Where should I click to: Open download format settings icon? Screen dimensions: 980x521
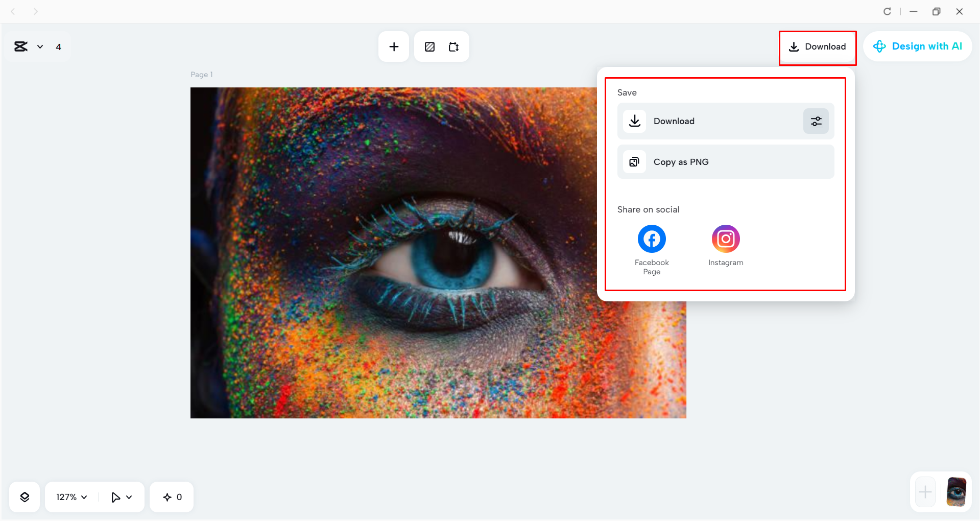coord(816,121)
